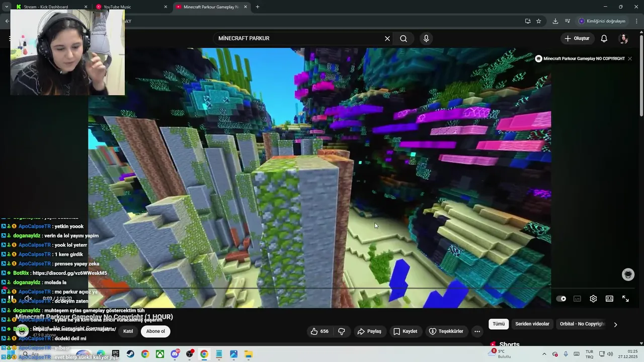Open the YouTube account avatar menu

(623, 39)
